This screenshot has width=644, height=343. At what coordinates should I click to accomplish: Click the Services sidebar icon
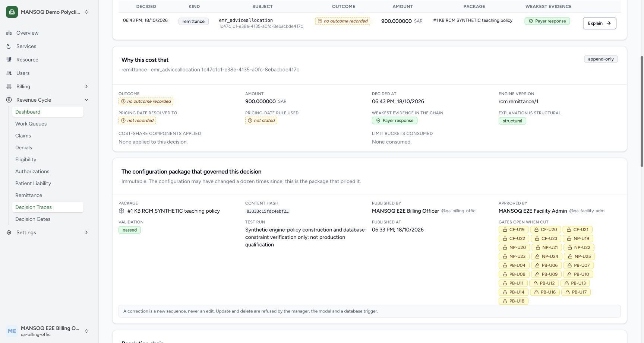[x=9, y=46]
